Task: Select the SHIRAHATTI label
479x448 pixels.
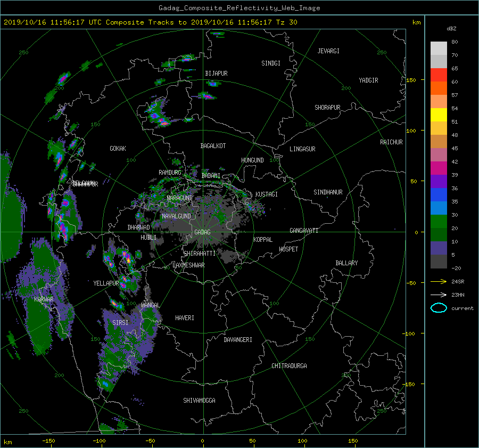Action: (200, 254)
